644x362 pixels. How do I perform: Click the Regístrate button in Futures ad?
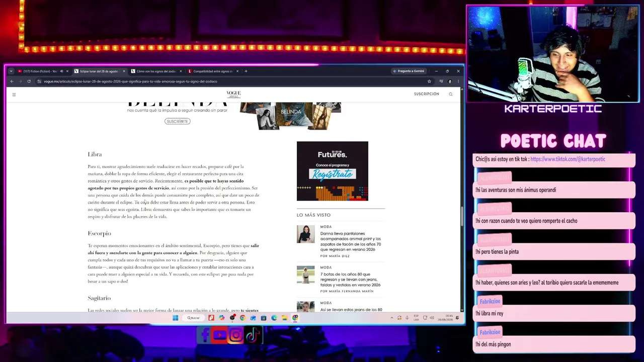coord(333,174)
